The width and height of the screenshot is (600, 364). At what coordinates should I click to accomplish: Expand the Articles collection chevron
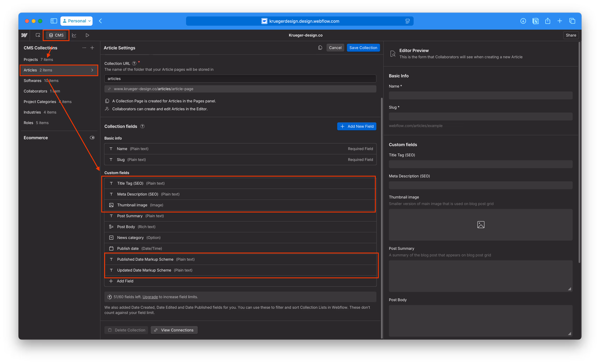pyautogui.click(x=92, y=70)
